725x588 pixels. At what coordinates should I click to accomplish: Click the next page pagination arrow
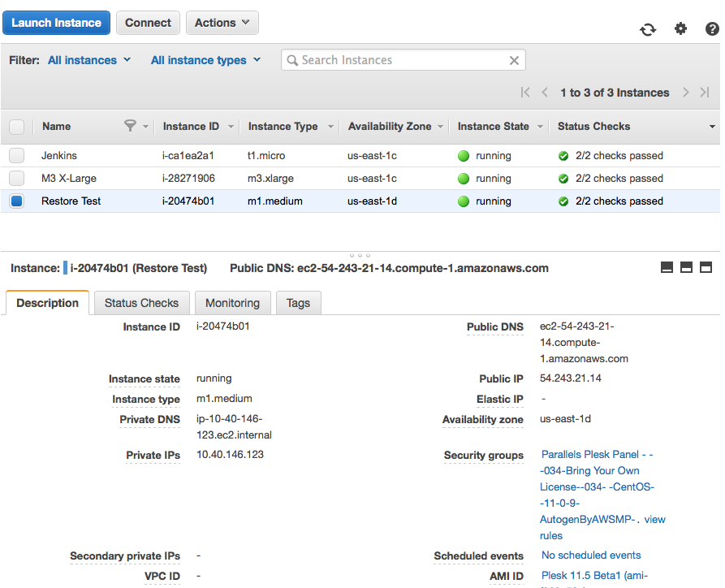point(686,93)
